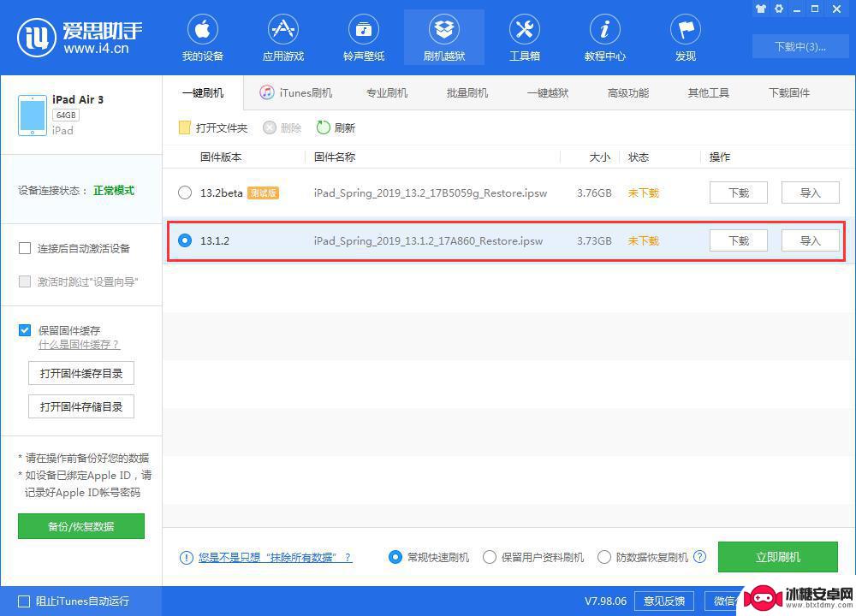This screenshot has height=616, width=856.
Task: Click the help question mark after 防数据恢复刷机
Action: [x=699, y=557]
